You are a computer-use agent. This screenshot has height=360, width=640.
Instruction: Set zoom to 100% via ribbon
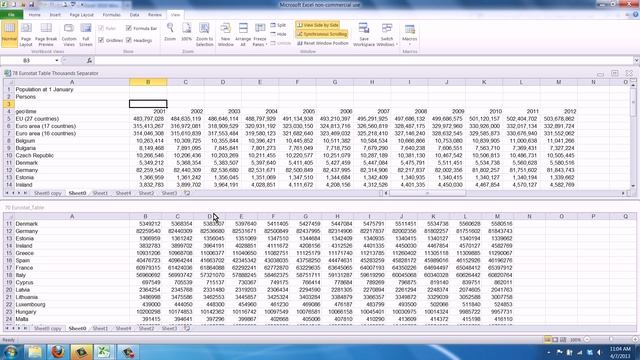[x=187, y=32]
